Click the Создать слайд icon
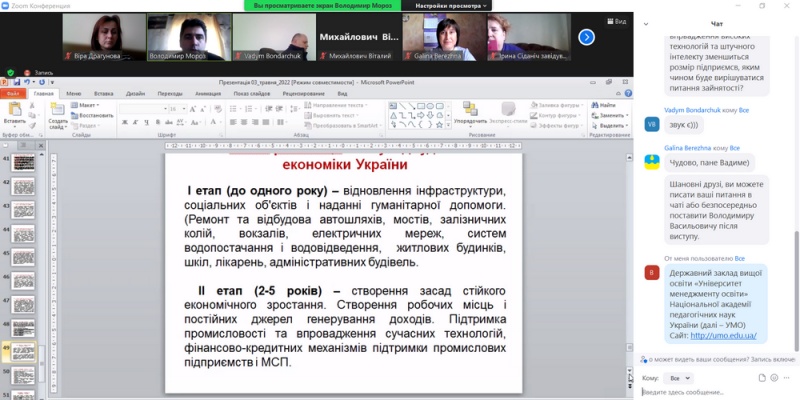Screen dimensions: 800x400 pos(58,113)
